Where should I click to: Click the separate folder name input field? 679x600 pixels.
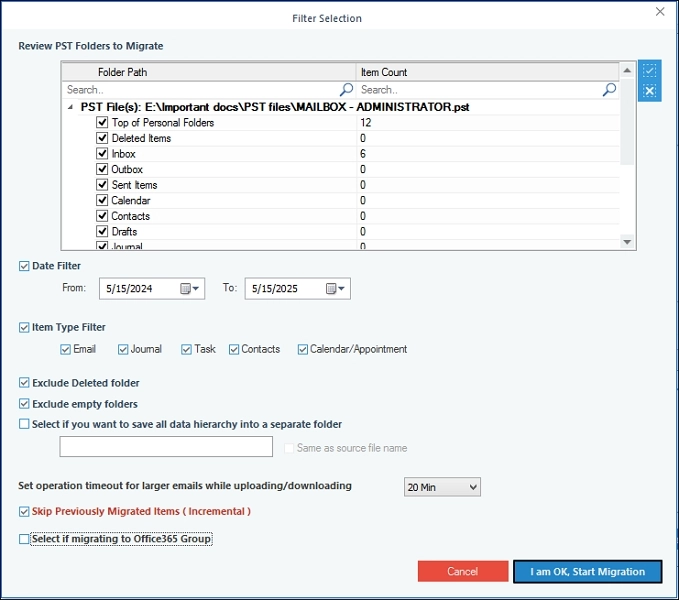click(x=166, y=447)
